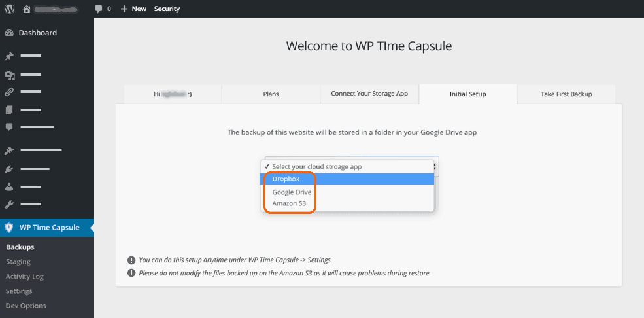Open the Settings submenu link

click(19, 291)
